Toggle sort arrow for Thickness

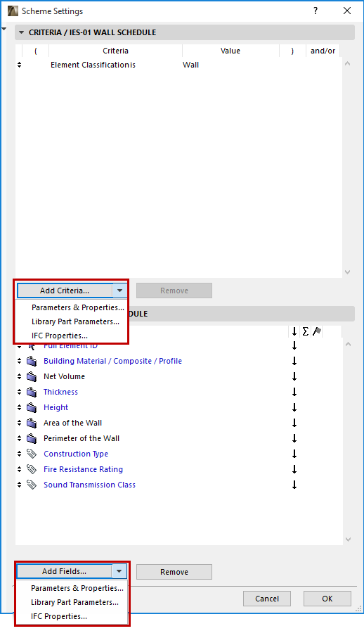coord(294,393)
